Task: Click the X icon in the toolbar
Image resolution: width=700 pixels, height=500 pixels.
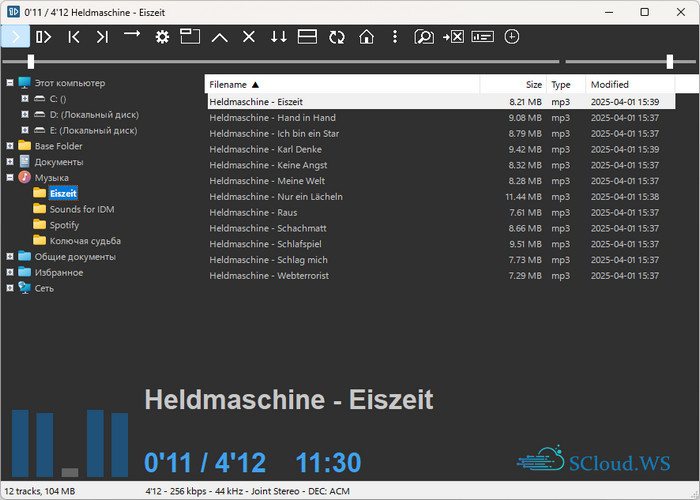Action: coord(249,37)
